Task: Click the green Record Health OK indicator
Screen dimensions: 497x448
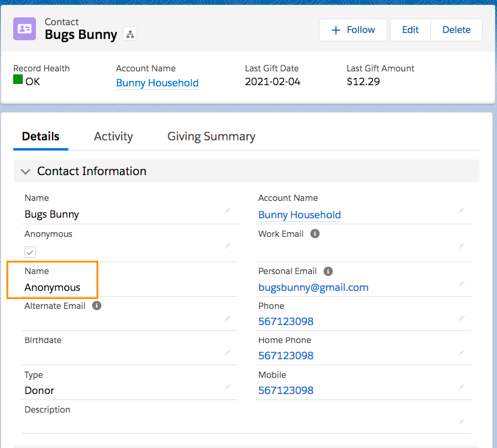Action: [x=18, y=79]
